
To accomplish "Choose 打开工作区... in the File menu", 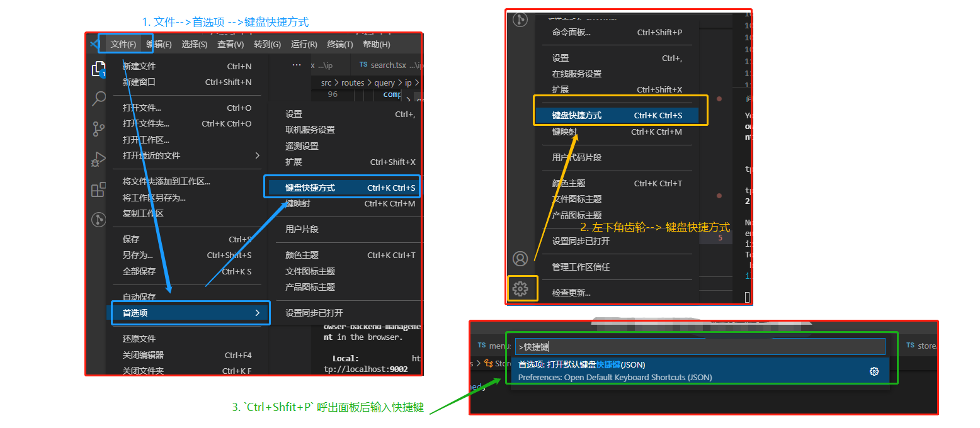I will (x=186, y=140).
